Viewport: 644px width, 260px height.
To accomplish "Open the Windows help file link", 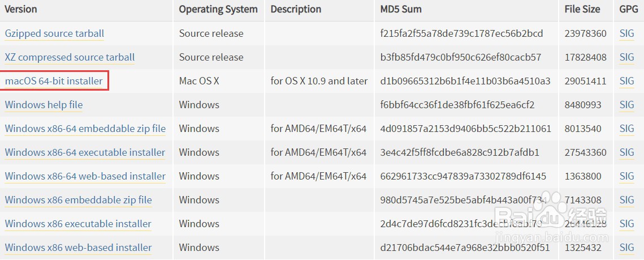I will point(44,105).
